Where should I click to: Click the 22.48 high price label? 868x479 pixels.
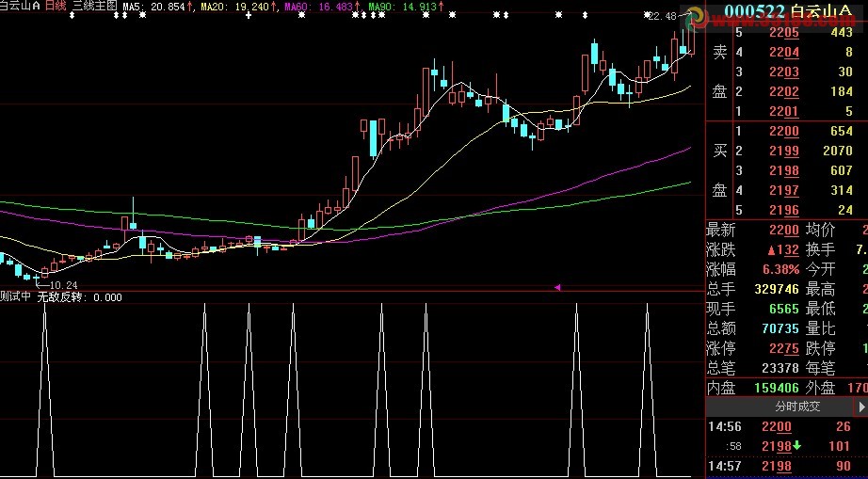[662, 17]
